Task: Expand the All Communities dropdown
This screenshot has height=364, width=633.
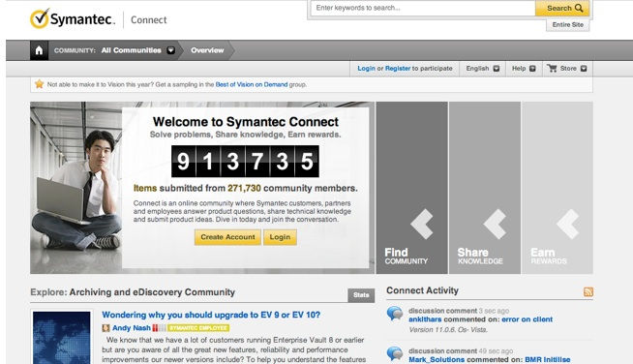Action: pos(171,50)
